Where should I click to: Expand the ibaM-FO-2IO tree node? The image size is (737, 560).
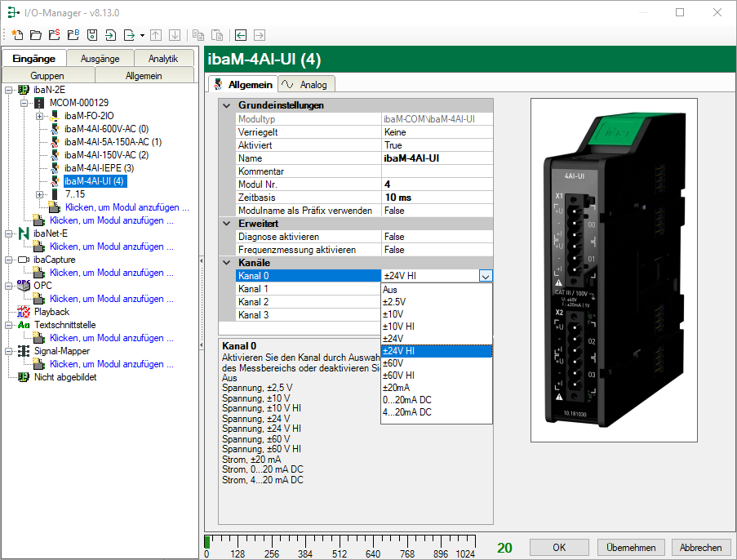[x=39, y=116]
